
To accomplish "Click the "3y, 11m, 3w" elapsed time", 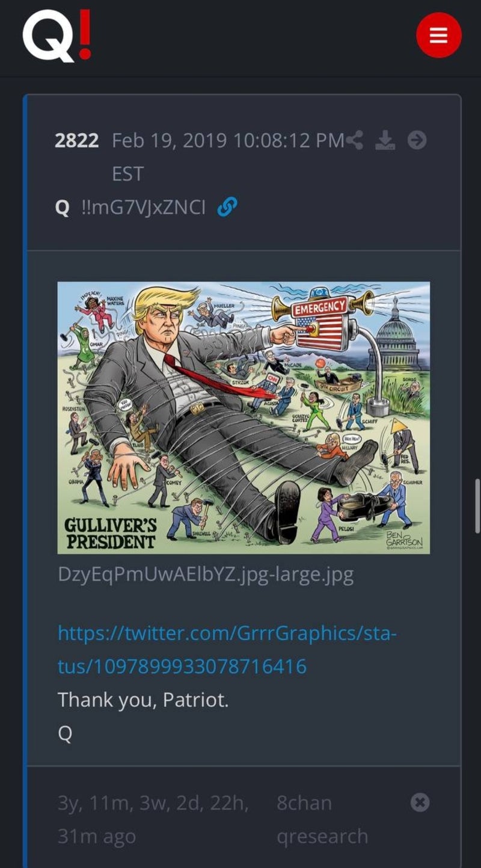I will [x=153, y=803].
